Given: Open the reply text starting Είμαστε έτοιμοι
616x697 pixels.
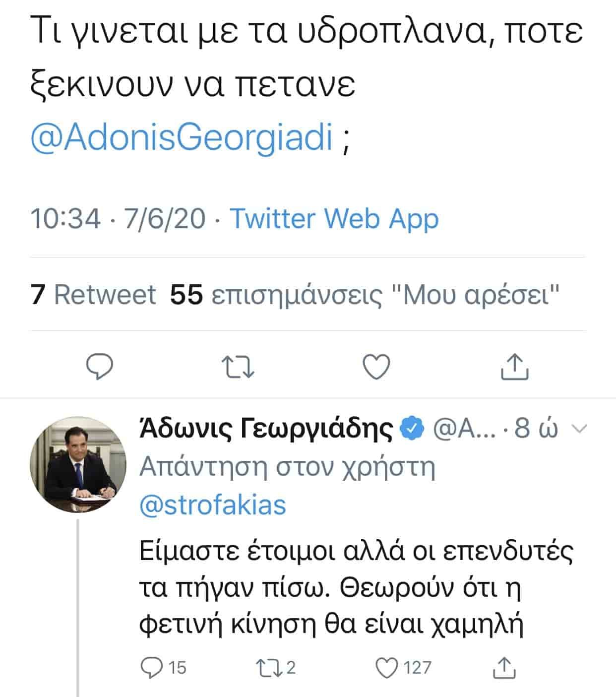Looking at the screenshot, I should point(356,588).
